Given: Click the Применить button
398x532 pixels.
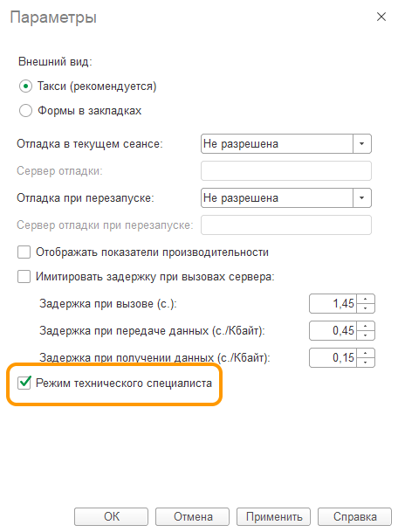Looking at the screenshot, I should click(273, 517).
